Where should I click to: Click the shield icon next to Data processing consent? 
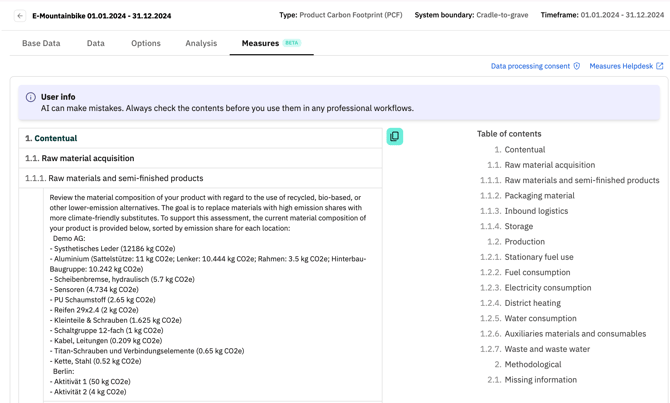[x=577, y=66]
